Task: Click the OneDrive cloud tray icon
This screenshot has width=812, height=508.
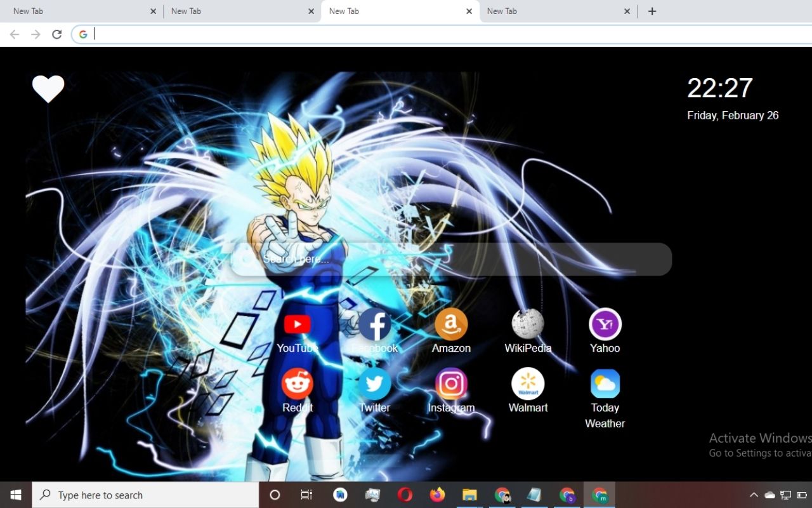Action: pos(769,495)
